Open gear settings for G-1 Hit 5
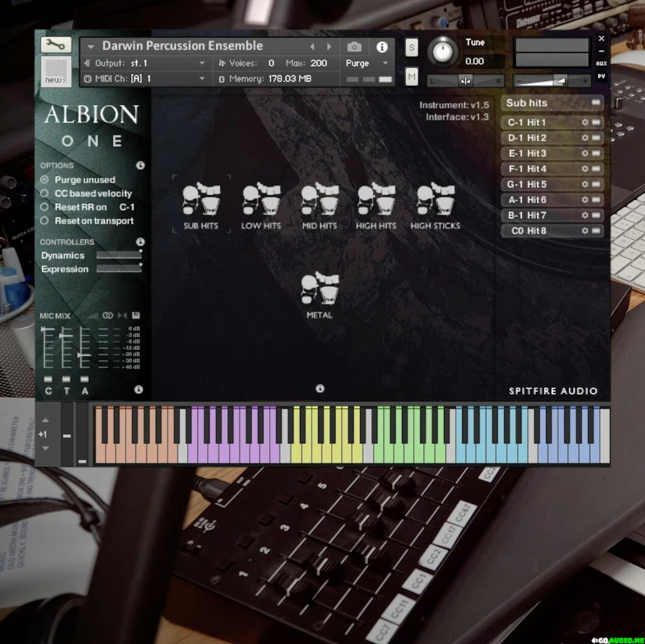Image resolution: width=645 pixels, height=644 pixels. point(585,184)
